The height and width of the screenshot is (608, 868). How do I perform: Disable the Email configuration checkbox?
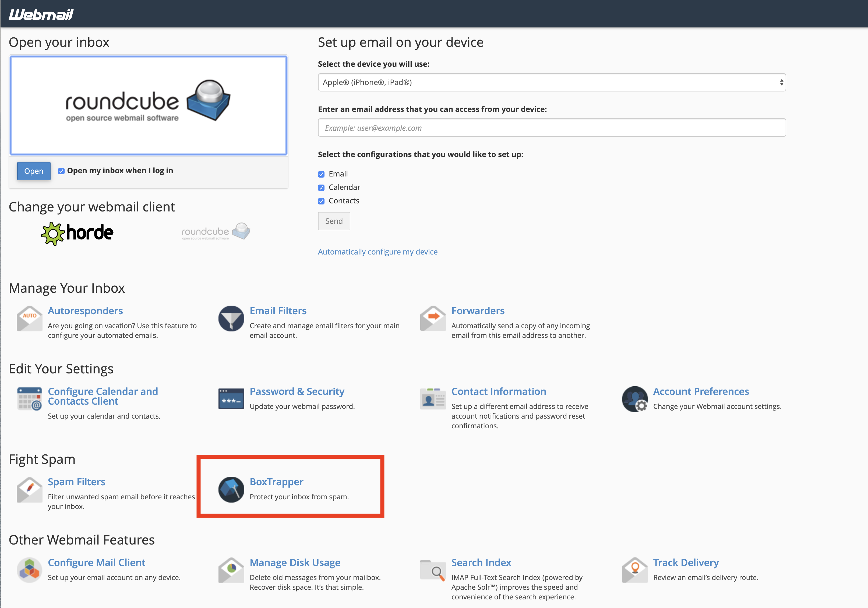click(321, 174)
